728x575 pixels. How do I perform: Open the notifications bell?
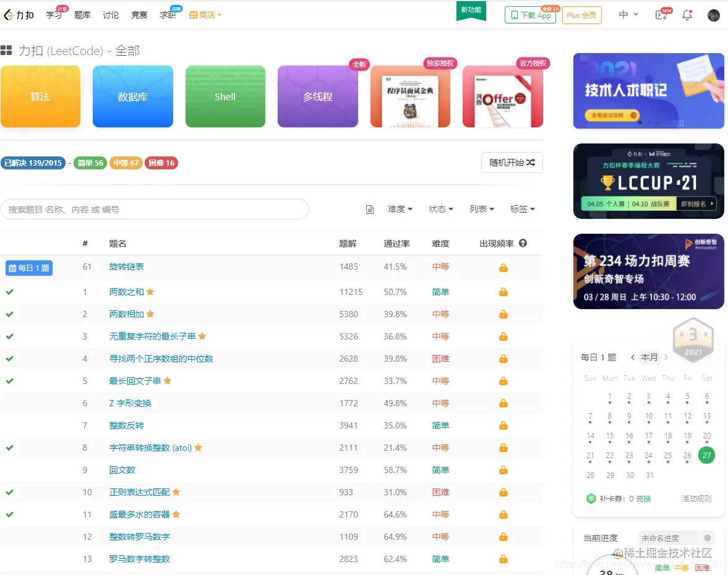pyautogui.click(x=687, y=15)
